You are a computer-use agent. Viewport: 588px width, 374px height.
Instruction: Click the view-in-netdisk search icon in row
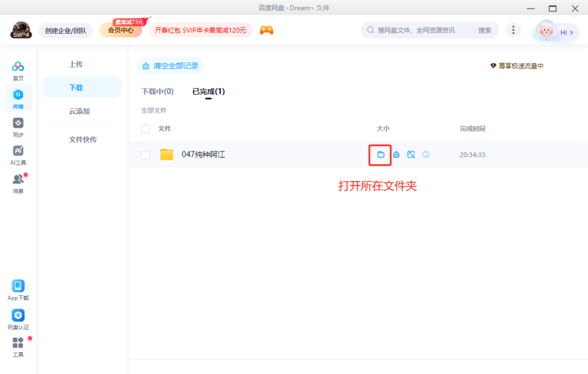pyautogui.click(x=411, y=154)
